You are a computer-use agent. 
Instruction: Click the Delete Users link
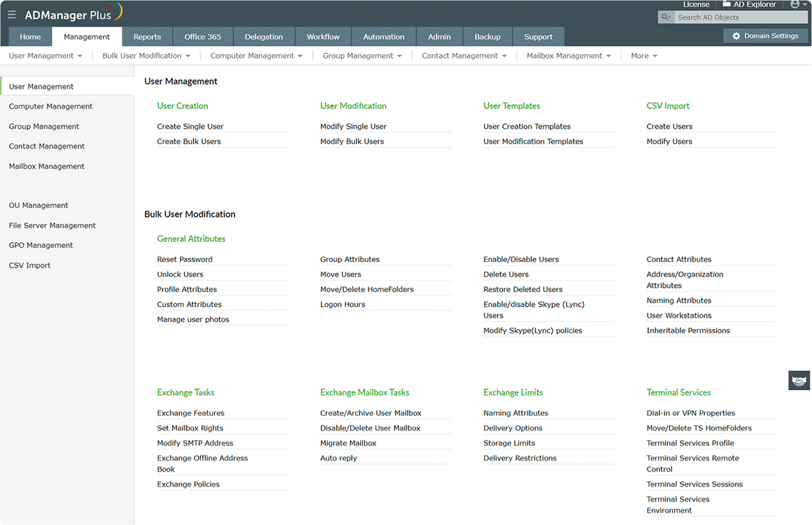coord(506,275)
